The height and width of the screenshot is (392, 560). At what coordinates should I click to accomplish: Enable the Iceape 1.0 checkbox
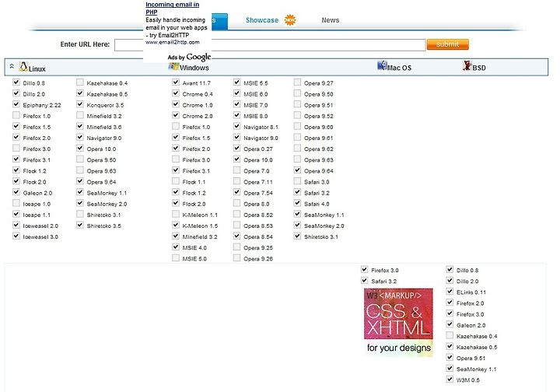click(16, 203)
